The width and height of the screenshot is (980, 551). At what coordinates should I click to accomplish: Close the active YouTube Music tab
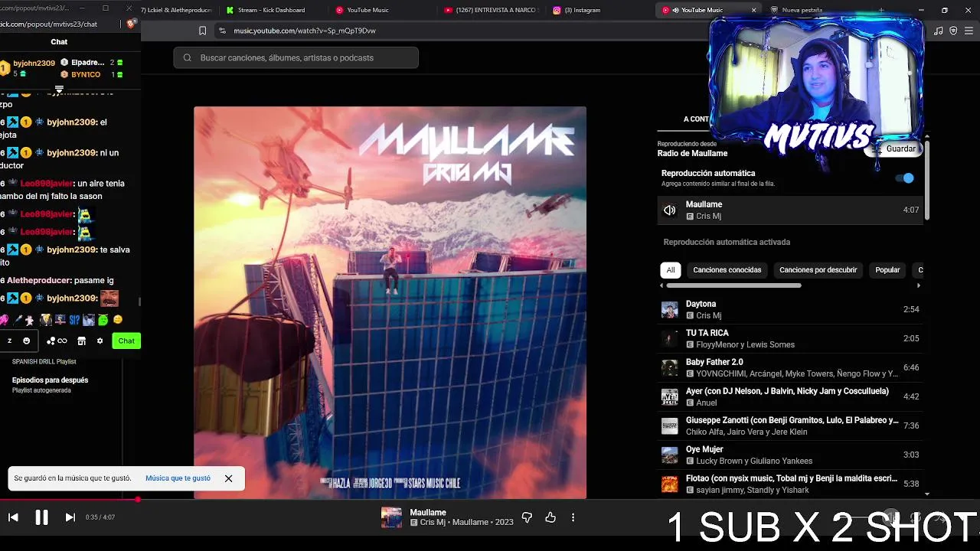tap(753, 10)
